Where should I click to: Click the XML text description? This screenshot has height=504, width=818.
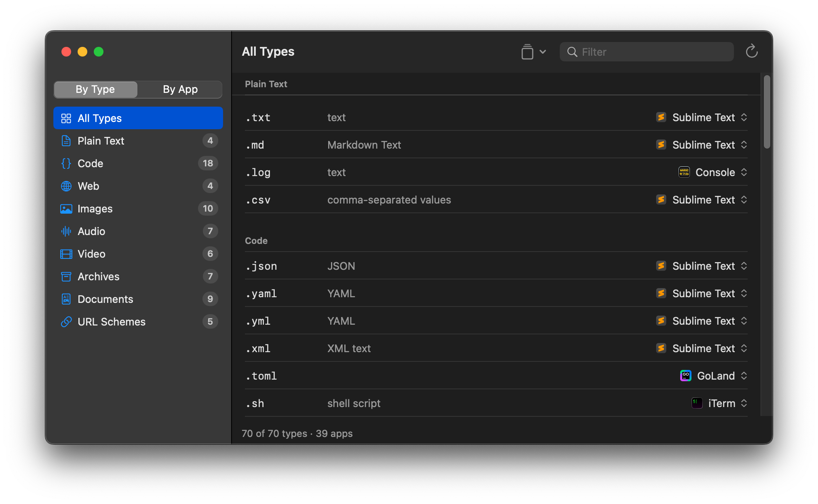click(349, 349)
